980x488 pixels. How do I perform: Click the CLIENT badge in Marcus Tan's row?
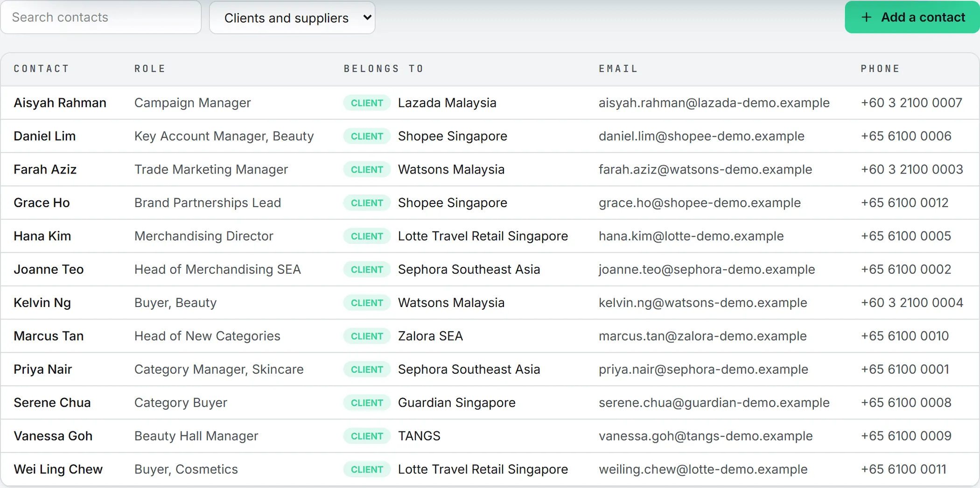(x=367, y=336)
